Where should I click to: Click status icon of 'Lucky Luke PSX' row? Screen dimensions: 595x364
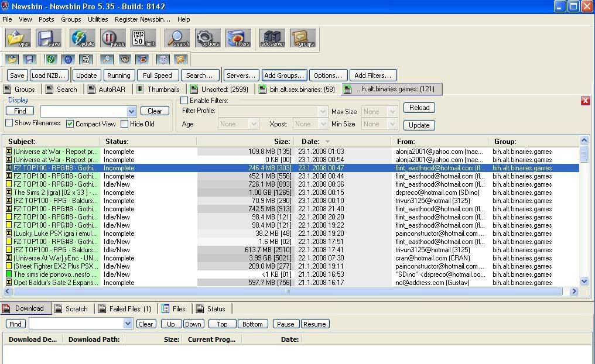click(x=9, y=233)
